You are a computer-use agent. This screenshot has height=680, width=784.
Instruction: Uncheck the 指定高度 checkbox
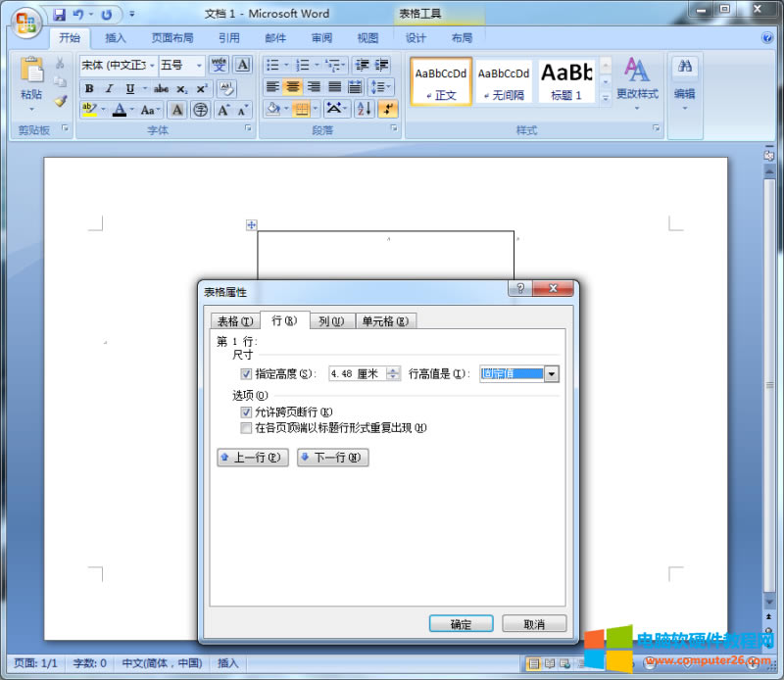click(246, 374)
